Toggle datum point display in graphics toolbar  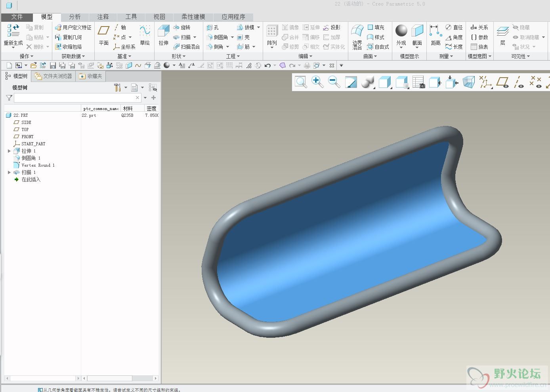coord(536,82)
